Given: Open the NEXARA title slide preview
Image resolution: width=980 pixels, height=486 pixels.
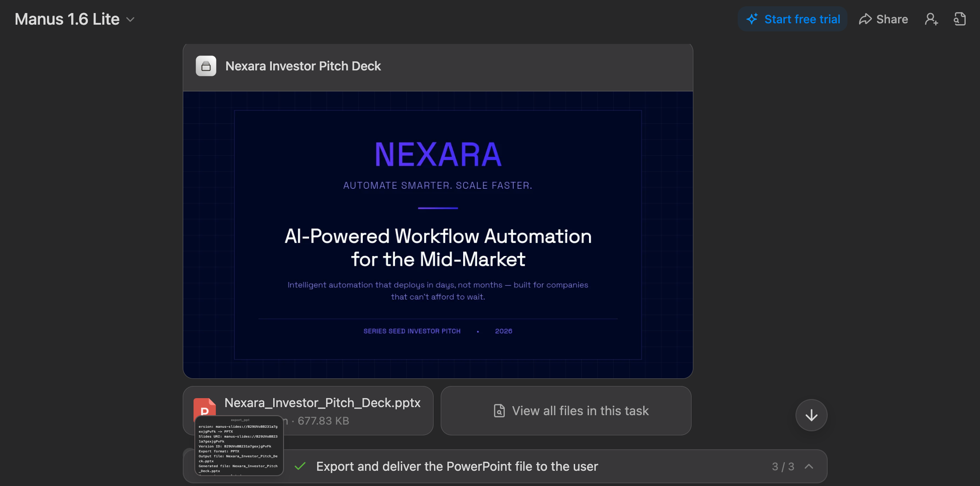Looking at the screenshot, I should [438, 234].
